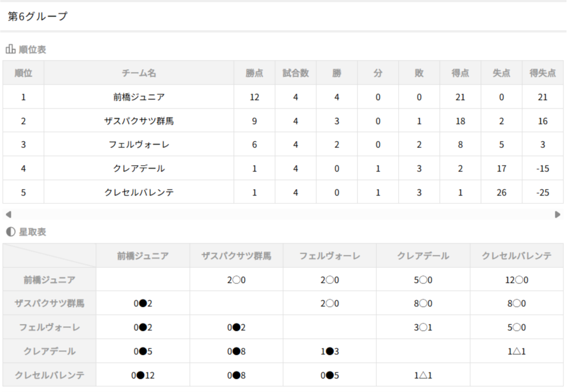Screen dimensions: 568x392
Task: Select the 得失点 column header
Action: [542, 73]
